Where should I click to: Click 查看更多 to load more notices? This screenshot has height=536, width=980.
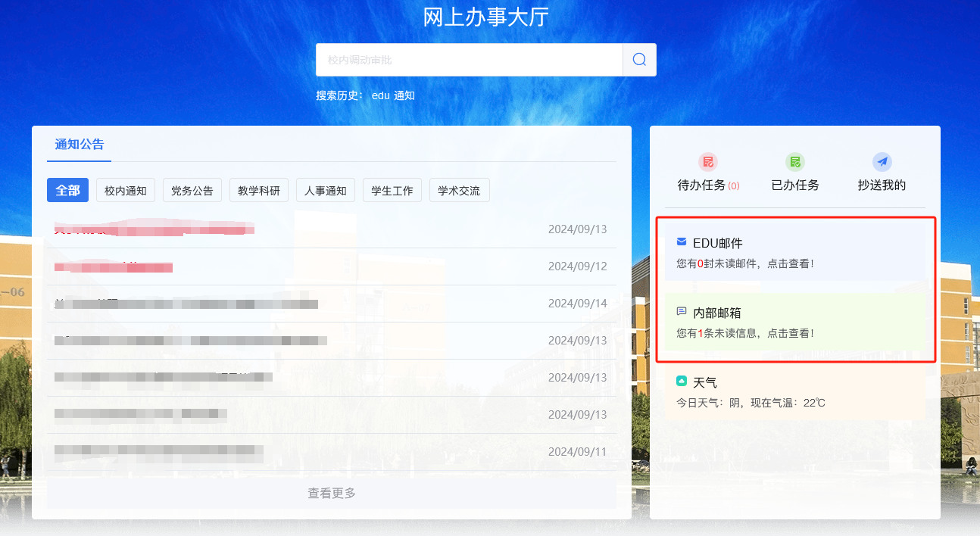pos(332,493)
